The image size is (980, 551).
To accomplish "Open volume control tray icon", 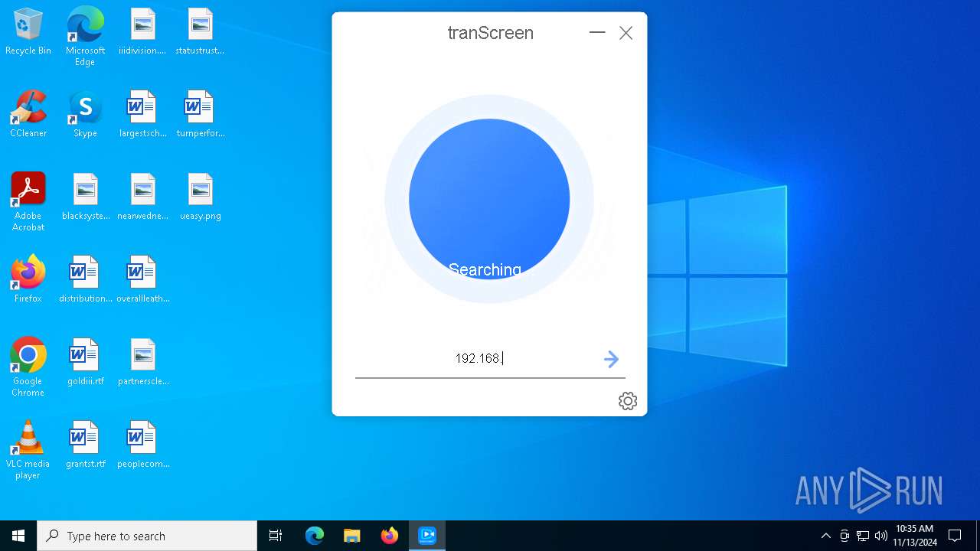I will click(881, 536).
